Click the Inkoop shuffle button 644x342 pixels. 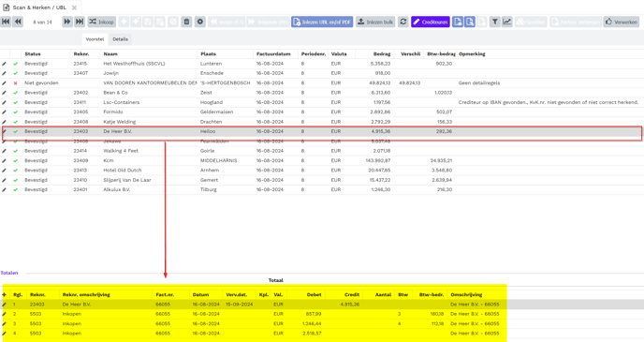[x=101, y=22]
